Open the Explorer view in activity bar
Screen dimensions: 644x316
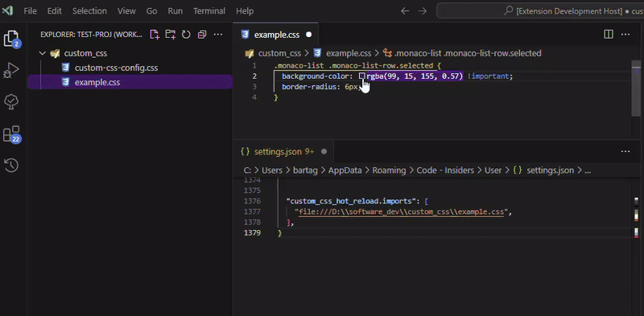(x=11, y=38)
